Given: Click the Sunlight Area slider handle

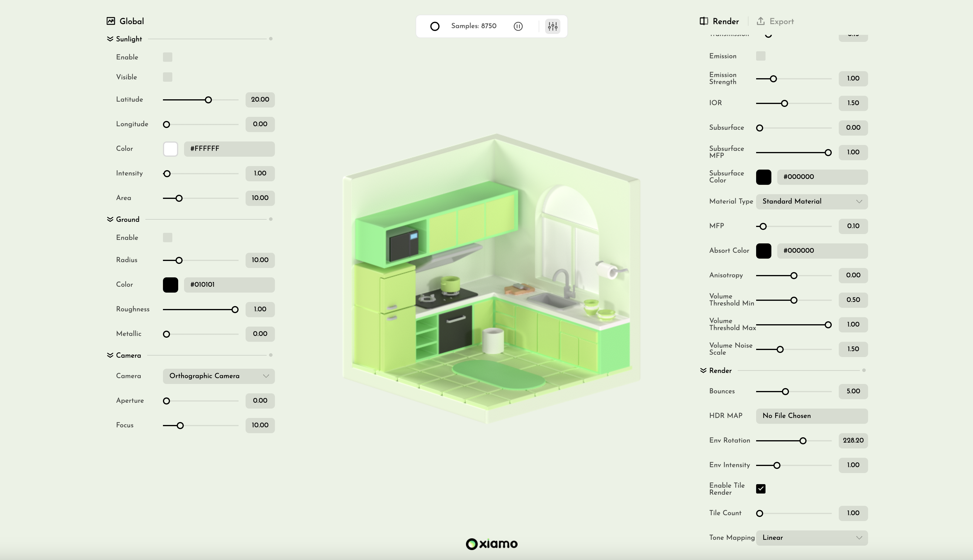Looking at the screenshot, I should 179,199.
